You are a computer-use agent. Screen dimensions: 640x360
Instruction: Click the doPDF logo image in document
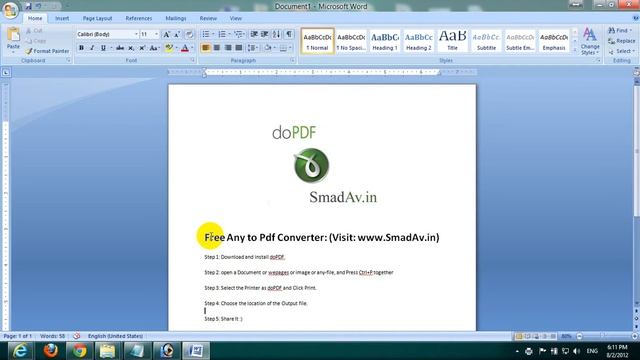pyautogui.click(x=311, y=165)
